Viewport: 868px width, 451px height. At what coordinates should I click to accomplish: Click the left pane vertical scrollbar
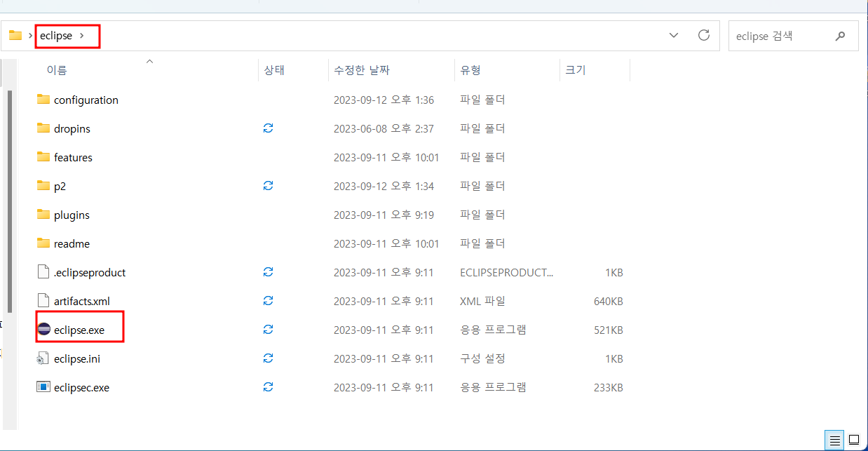pyautogui.click(x=10, y=201)
